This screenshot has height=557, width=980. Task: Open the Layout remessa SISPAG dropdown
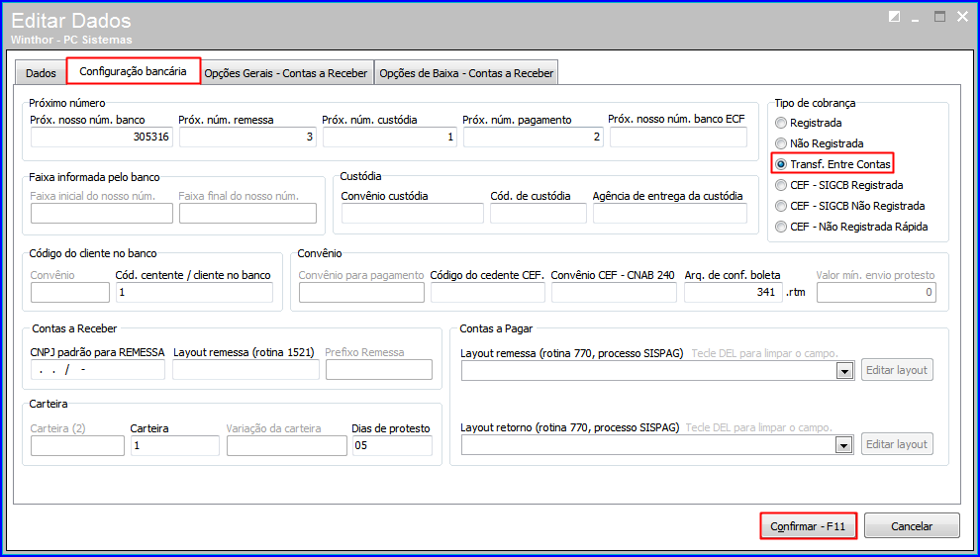pos(844,371)
